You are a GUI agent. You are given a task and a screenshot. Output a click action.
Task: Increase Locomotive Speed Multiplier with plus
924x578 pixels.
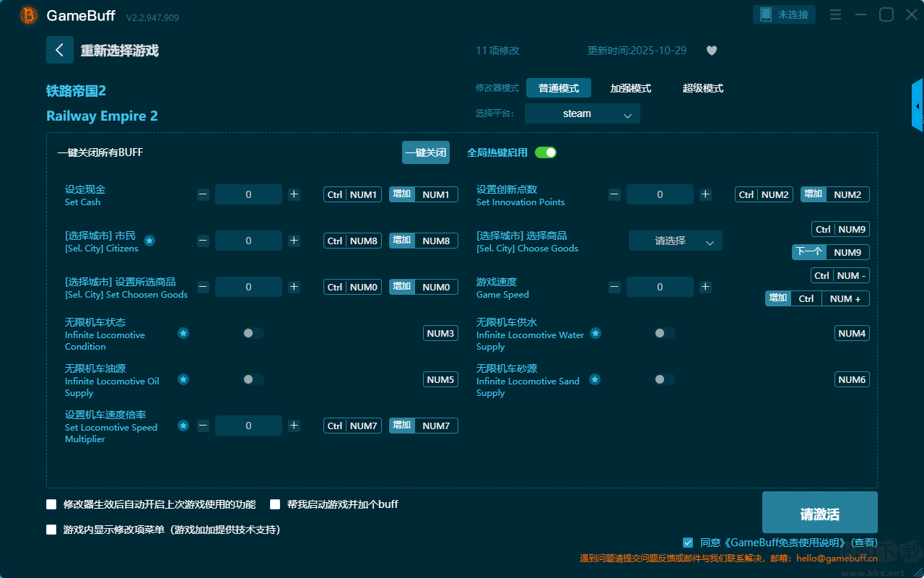(x=294, y=426)
